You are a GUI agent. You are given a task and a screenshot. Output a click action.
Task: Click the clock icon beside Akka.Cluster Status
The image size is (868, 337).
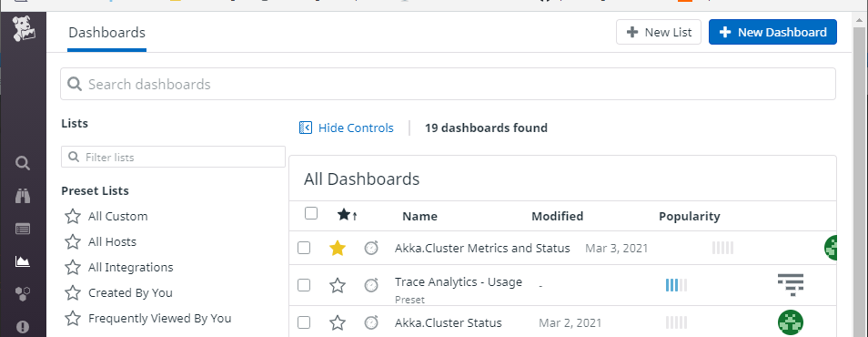(371, 322)
